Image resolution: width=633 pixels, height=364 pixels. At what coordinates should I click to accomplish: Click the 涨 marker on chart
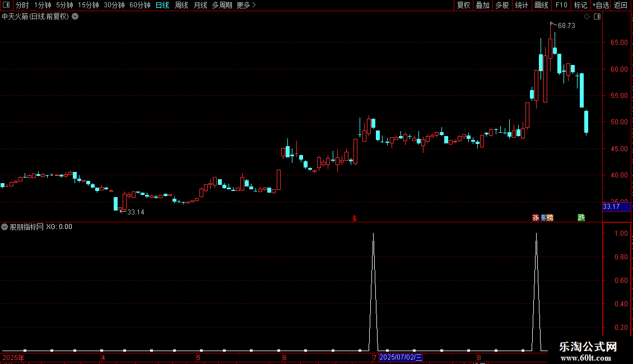click(x=536, y=217)
